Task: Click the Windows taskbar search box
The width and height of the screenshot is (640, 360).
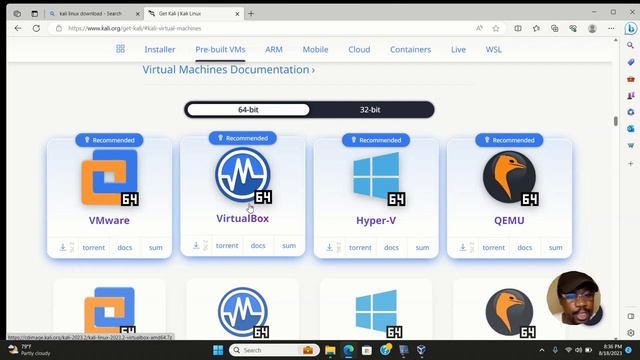Action: click(274, 350)
